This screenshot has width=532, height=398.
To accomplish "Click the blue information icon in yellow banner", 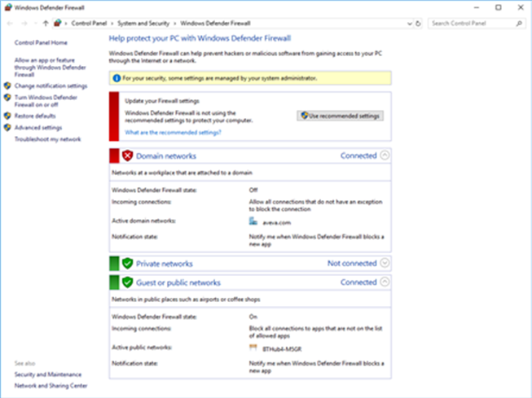I will click(x=117, y=78).
